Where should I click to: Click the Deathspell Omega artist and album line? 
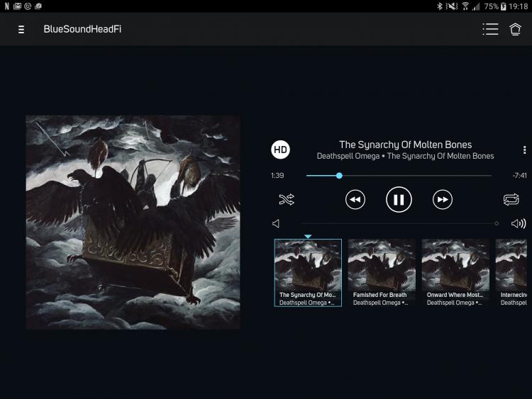[x=405, y=156]
